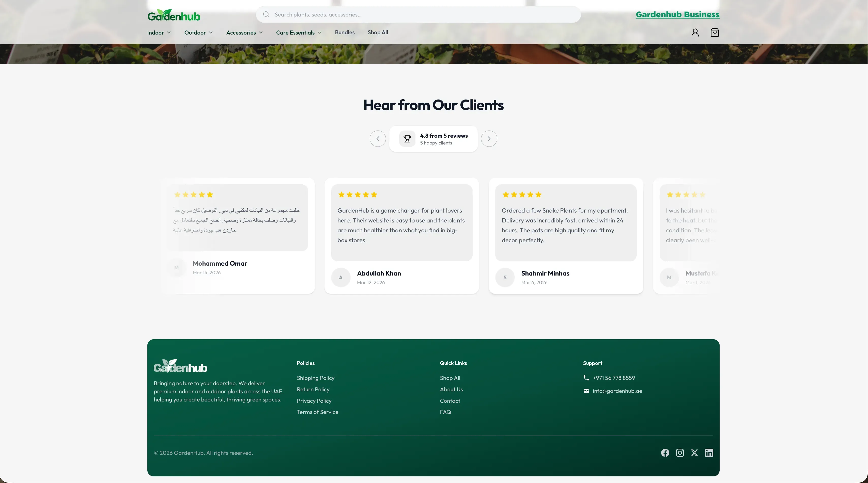Select Shahmir Minhas's Snake Plants review

(x=565, y=225)
